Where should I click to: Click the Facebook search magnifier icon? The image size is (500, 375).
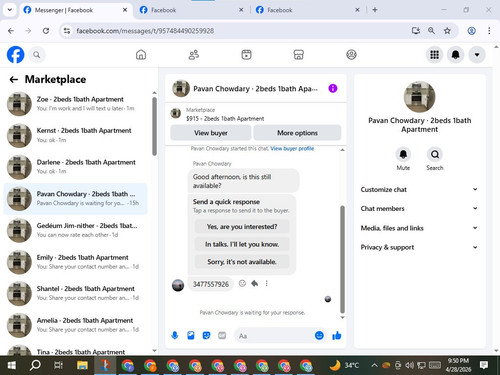37,55
